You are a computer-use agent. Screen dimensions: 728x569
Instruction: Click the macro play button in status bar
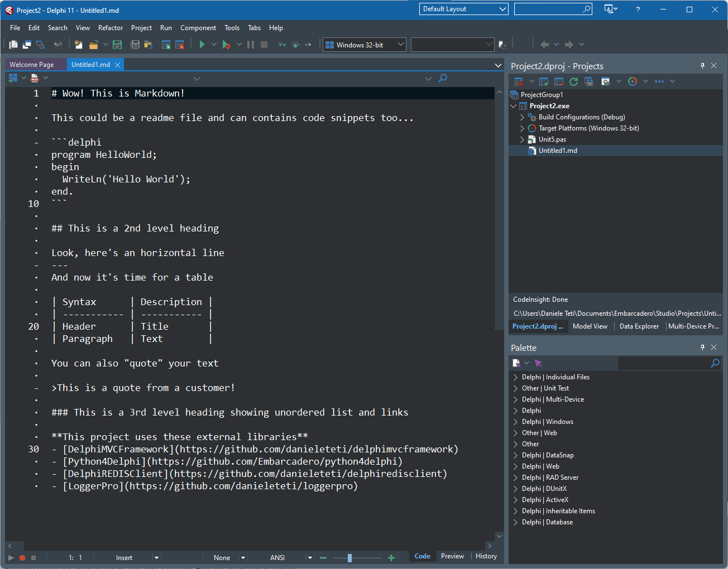coord(11,558)
